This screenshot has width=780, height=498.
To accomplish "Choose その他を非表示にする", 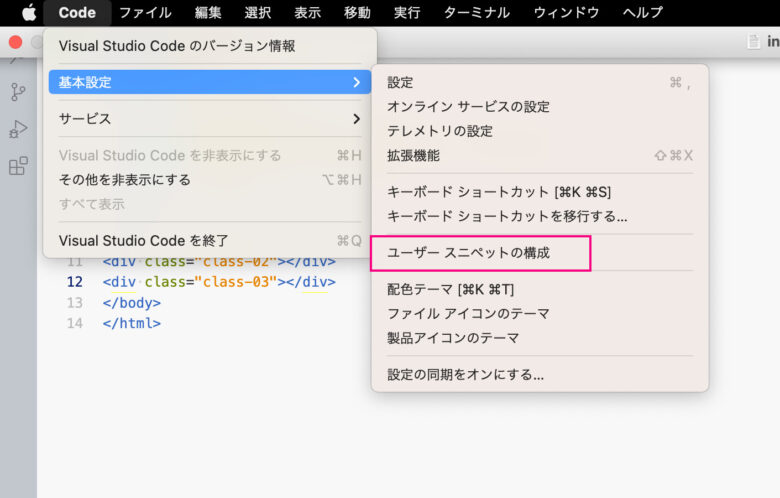I will coord(210,180).
